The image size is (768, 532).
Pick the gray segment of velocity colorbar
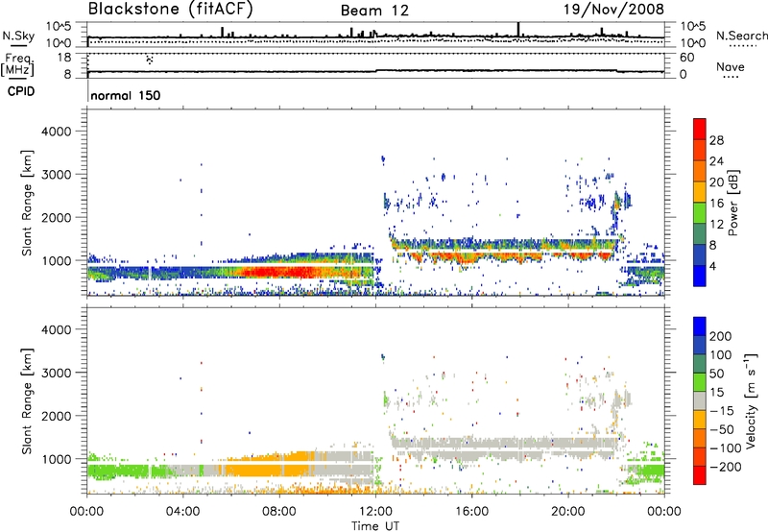pyautogui.click(x=700, y=400)
